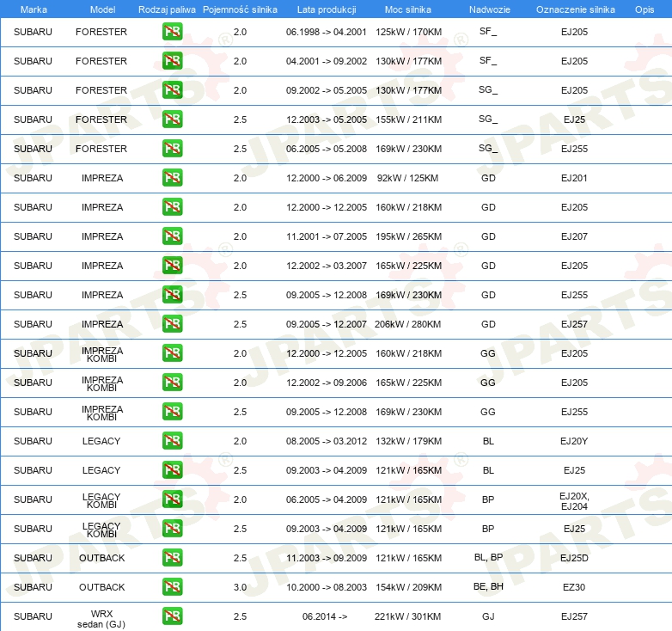Click fuel icon in Outback EZ30 row

(172, 587)
